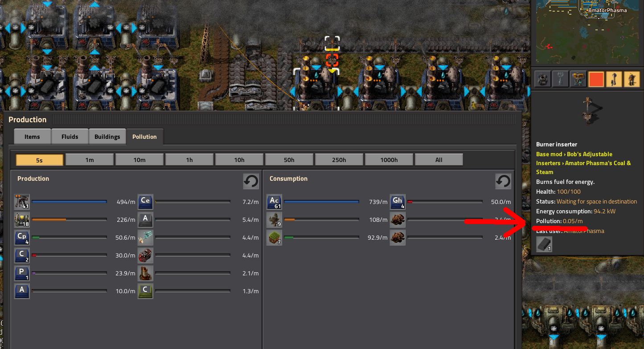
Task: Click the 92.9/m consumption value
Action: [377, 237]
